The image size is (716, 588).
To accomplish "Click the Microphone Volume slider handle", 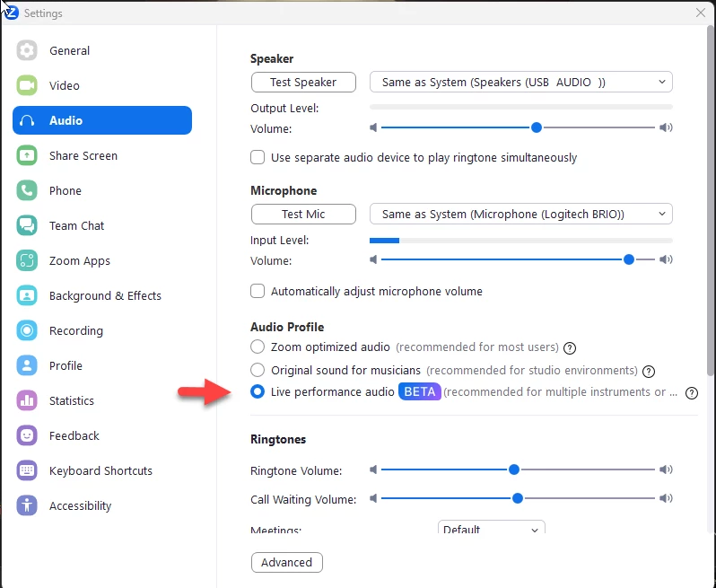I will pyautogui.click(x=629, y=259).
